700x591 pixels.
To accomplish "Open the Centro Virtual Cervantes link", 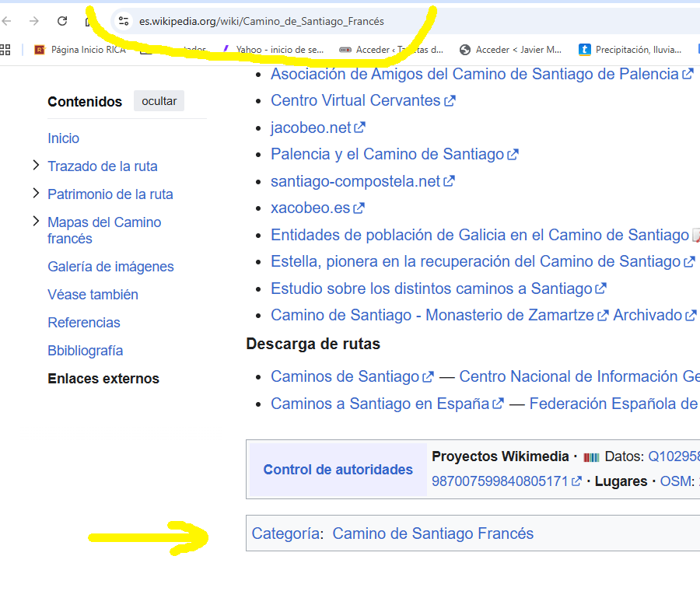I will pyautogui.click(x=355, y=100).
